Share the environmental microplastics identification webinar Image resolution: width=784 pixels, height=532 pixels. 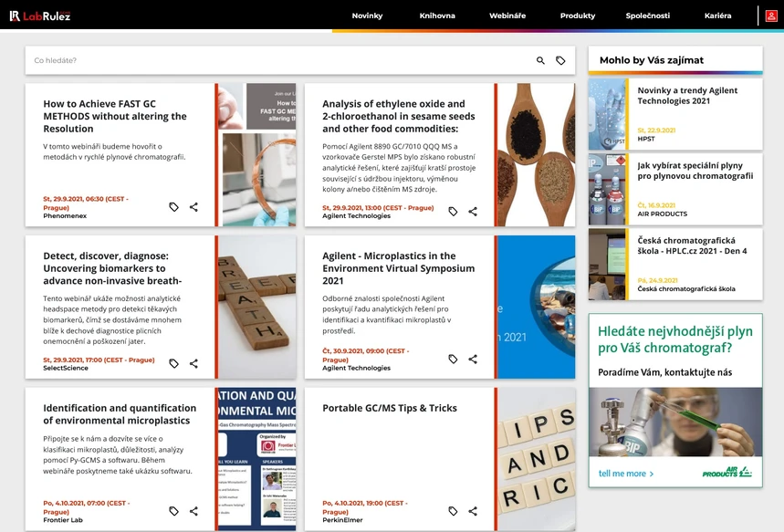tap(193, 511)
